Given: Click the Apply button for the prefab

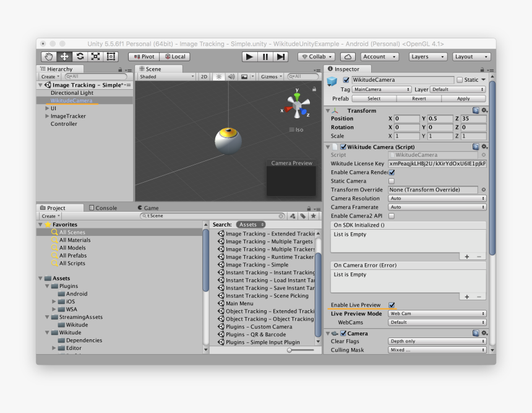Looking at the screenshot, I should pos(463,98).
